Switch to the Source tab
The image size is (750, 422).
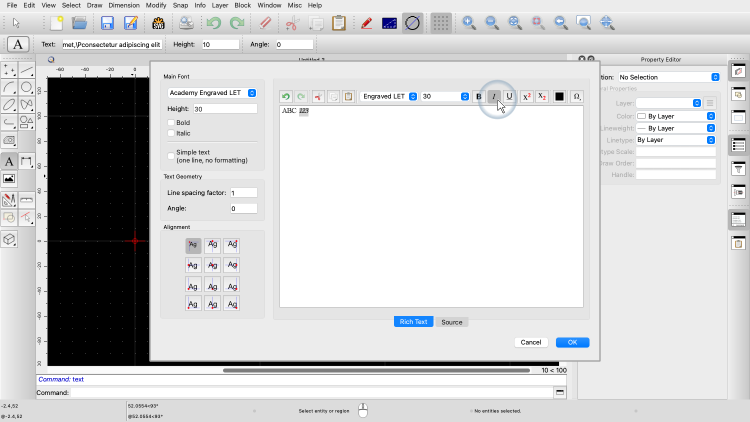[452, 322]
